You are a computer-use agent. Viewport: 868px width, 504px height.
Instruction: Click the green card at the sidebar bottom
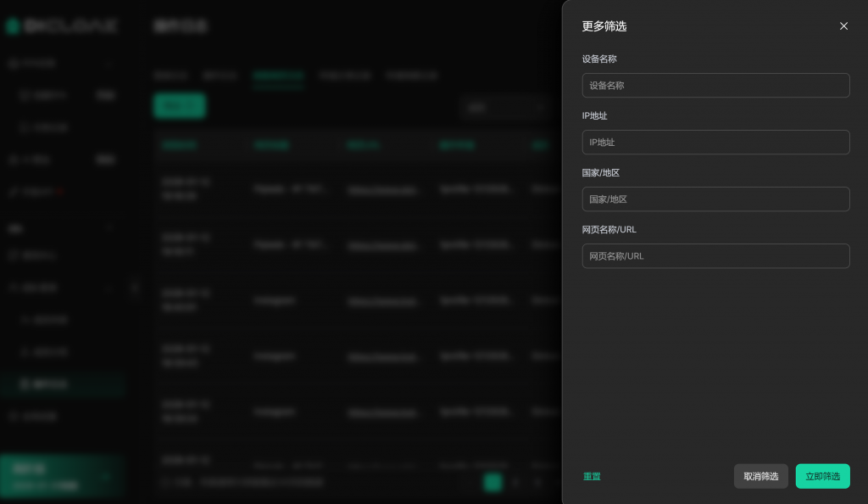coord(62,476)
